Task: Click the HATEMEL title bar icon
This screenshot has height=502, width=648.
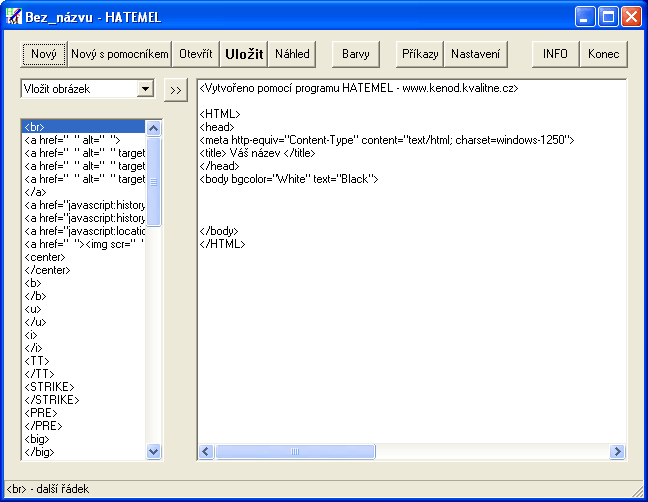Action: (14, 17)
